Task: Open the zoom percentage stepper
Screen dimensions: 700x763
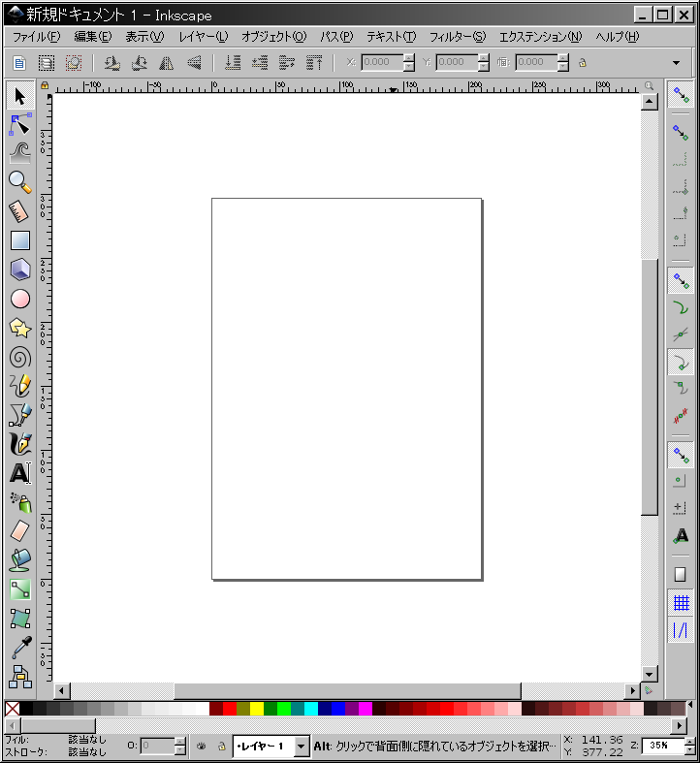Action: click(689, 746)
